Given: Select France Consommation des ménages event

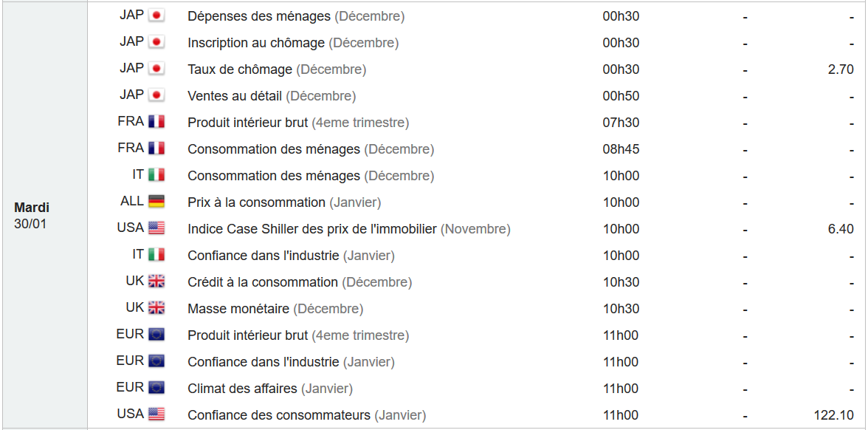Looking at the screenshot, I should click(x=311, y=149).
